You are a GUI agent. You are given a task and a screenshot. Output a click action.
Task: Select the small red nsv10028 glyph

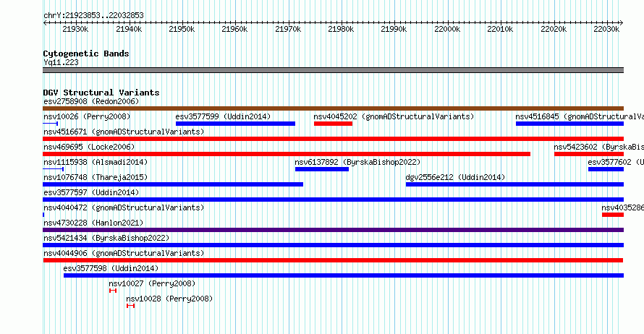[x=130, y=306]
